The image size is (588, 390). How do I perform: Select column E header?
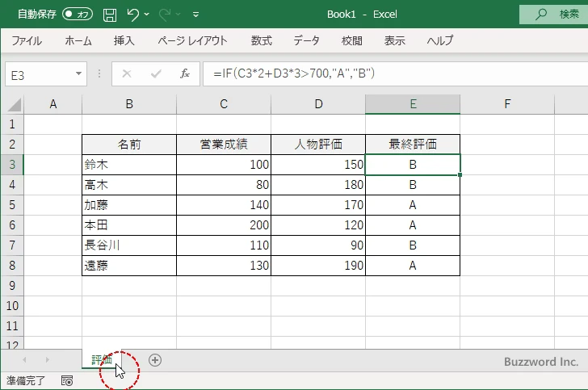(x=413, y=104)
